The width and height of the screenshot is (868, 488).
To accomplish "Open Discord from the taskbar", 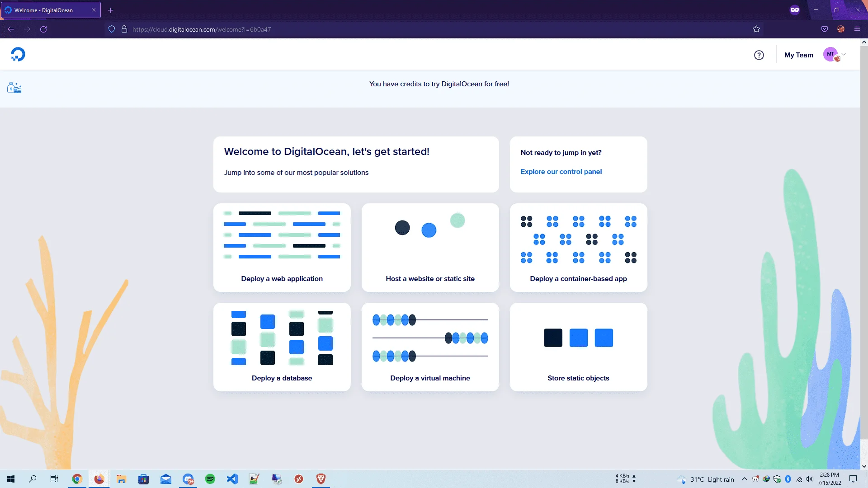I will pos(188,479).
